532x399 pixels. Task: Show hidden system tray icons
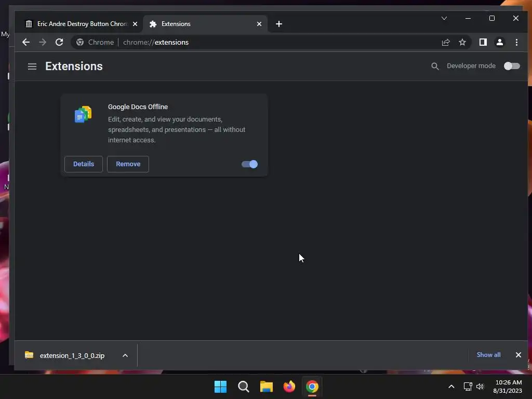pyautogui.click(x=451, y=387)
